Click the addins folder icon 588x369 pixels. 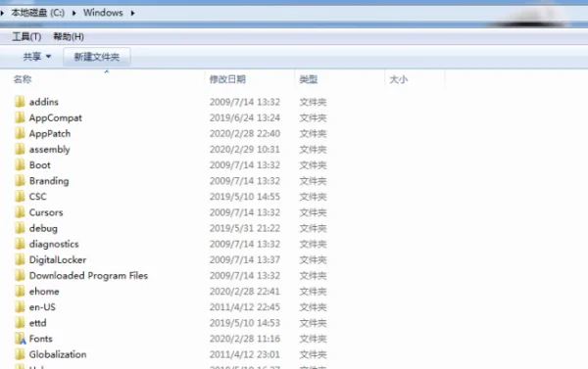[x=20, y=102]
